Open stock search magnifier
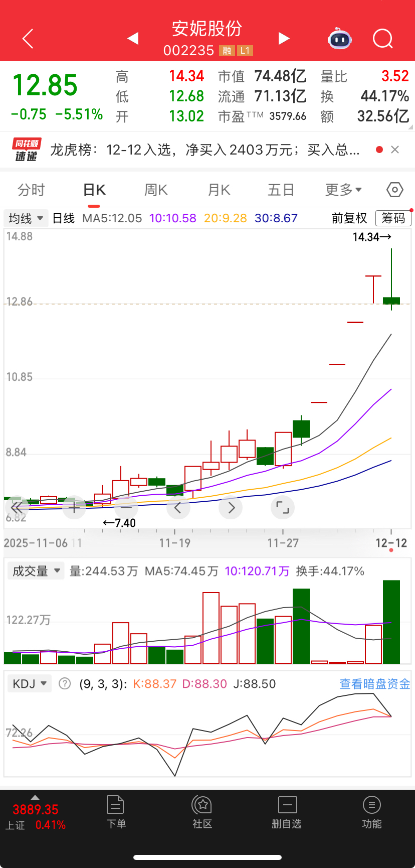Viewport: 415px width, 868px height. pyautogui.click(x=383, y=38)
